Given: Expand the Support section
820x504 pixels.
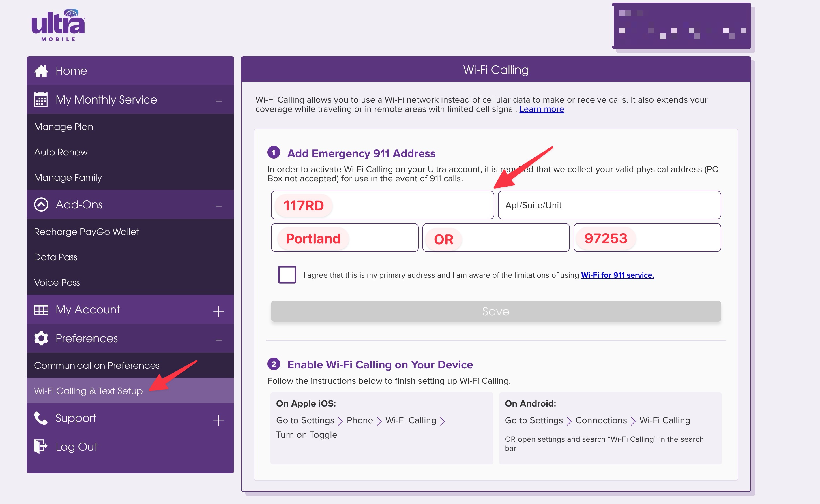Looking at the screenshot, I should tap(218, 420).
